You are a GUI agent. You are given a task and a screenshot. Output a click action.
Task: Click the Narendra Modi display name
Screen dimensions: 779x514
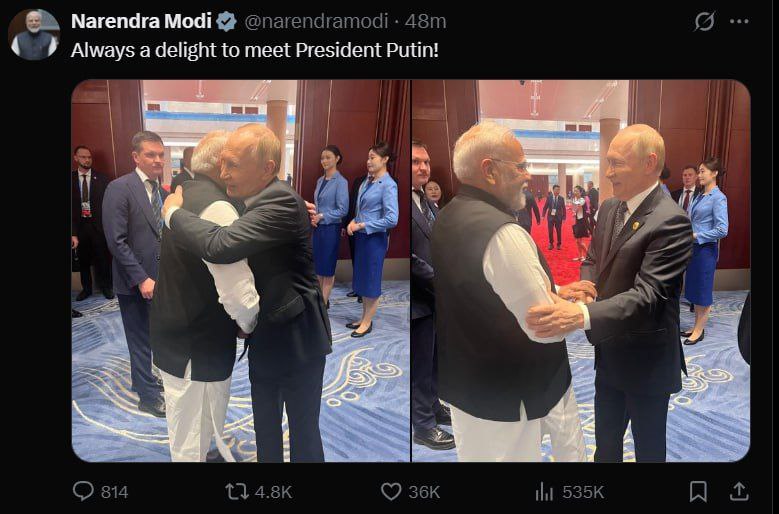pyautogui.click(x=141, y=21)
